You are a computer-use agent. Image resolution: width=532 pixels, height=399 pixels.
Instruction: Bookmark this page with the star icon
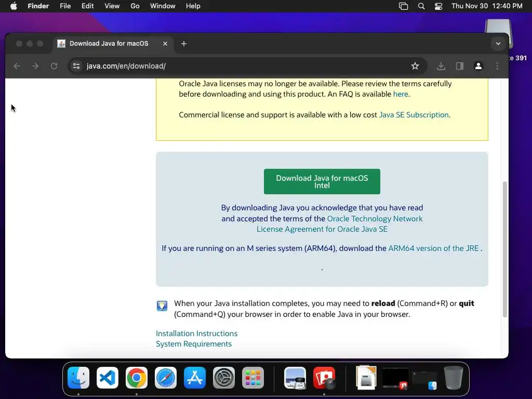click(415, 66)
